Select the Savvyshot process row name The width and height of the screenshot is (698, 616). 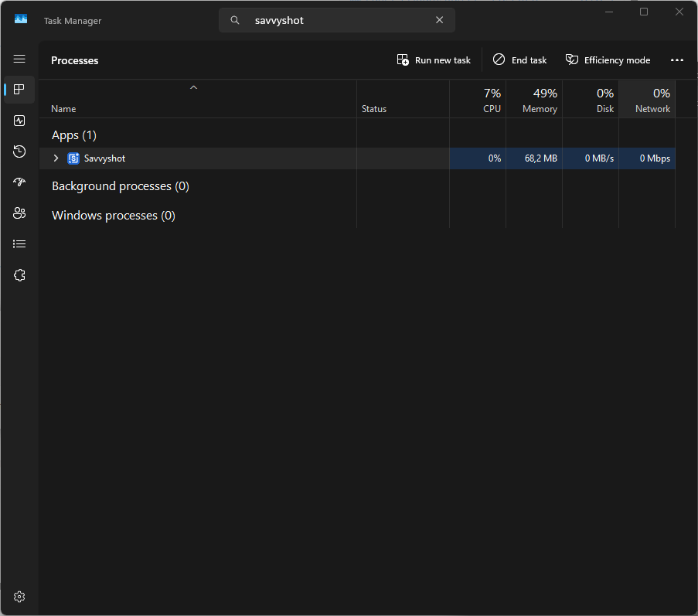(104, 158)
